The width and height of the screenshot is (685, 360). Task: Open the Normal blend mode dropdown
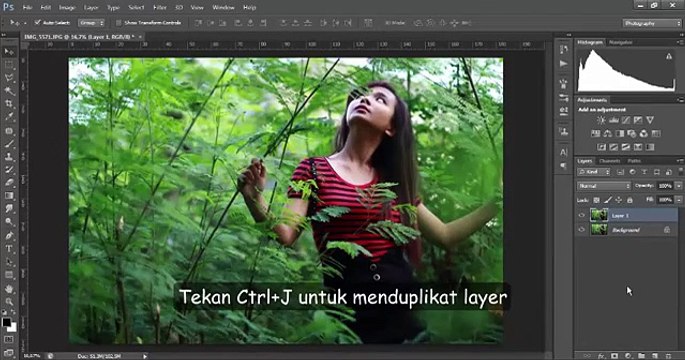(604, 186)
